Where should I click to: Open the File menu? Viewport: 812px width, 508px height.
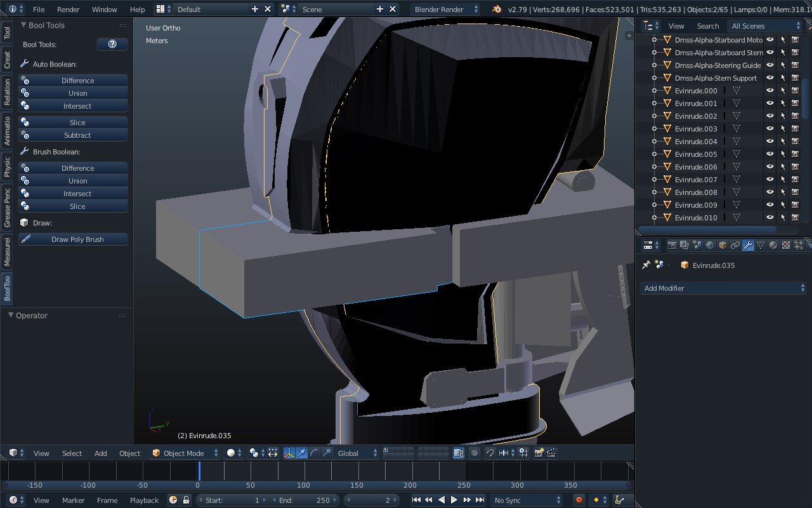(39, 10)
